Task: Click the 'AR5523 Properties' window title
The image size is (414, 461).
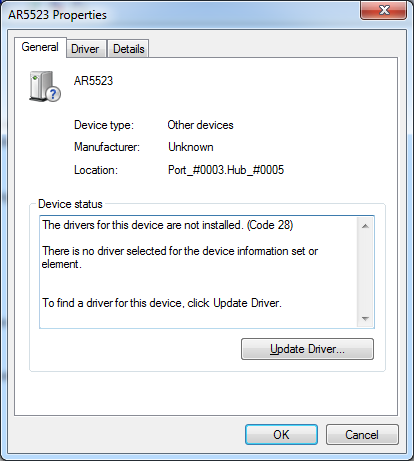Action: [x=57, y=15]
